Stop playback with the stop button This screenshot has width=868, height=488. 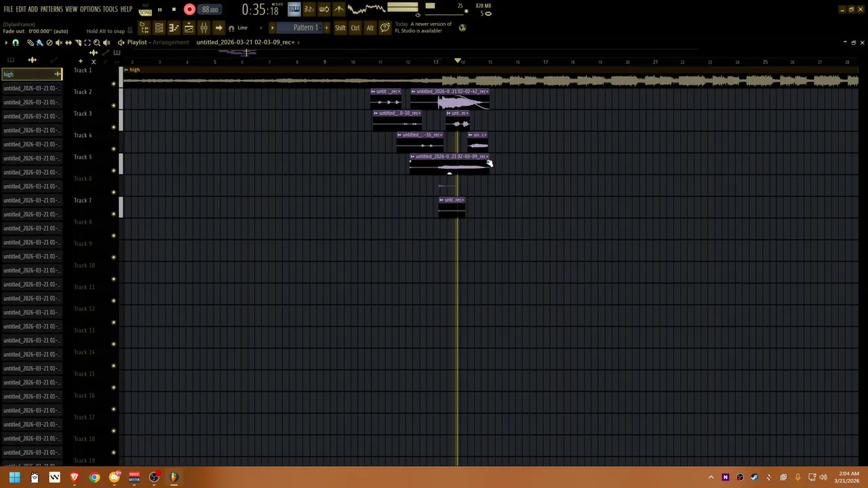tap(174, 9)
